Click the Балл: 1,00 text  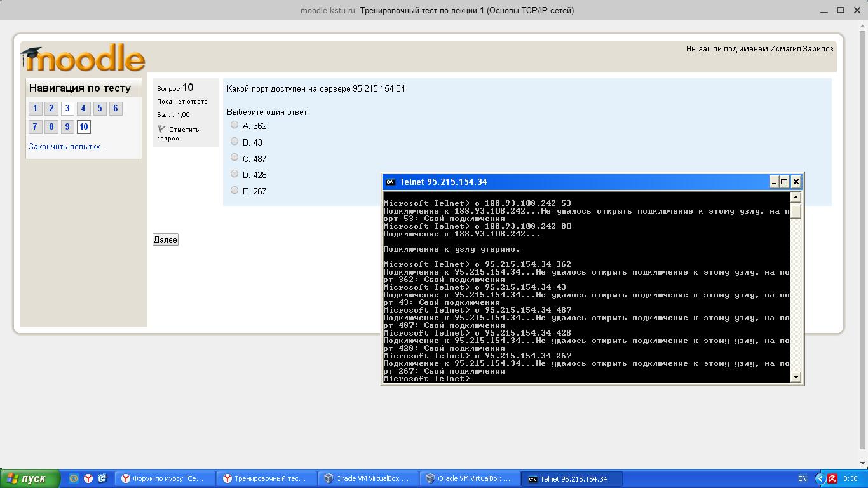tap(173, 115)
